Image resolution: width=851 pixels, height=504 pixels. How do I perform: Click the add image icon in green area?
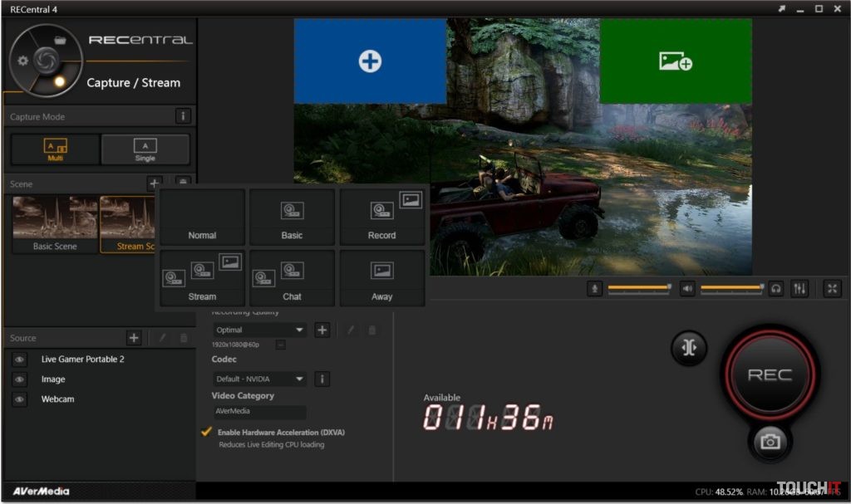[675, 61]
